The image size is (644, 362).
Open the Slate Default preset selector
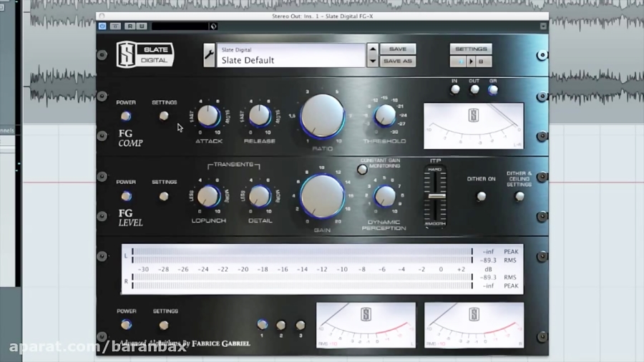click(291, 55)
